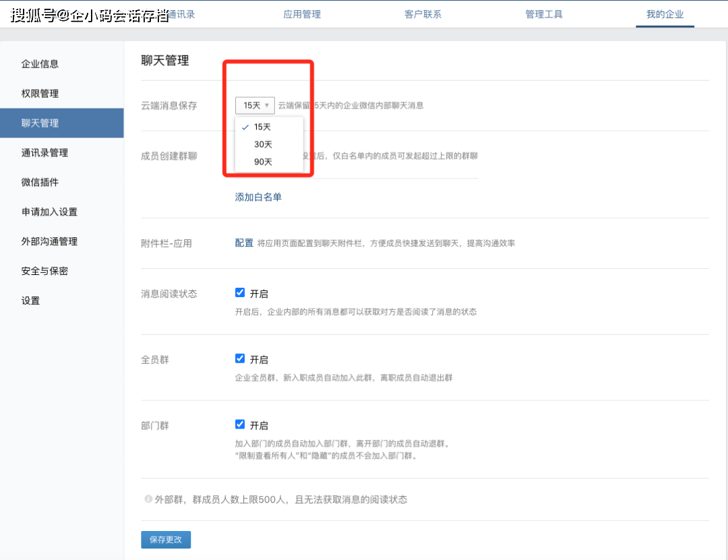
Task: Toggle the 消息阅读状态 开启 checkbox
Action: pos(240,292)
